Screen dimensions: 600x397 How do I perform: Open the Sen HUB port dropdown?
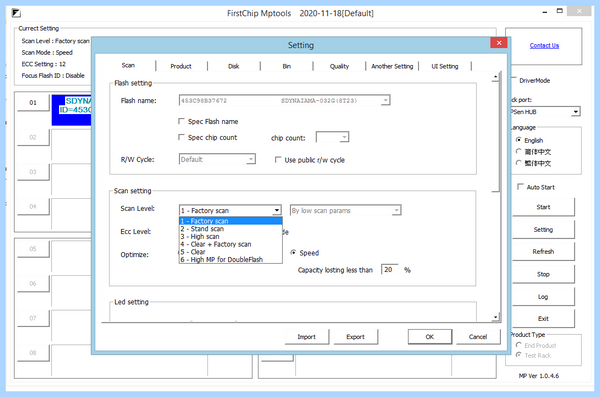pyautogui.click(x=576, y=111)
